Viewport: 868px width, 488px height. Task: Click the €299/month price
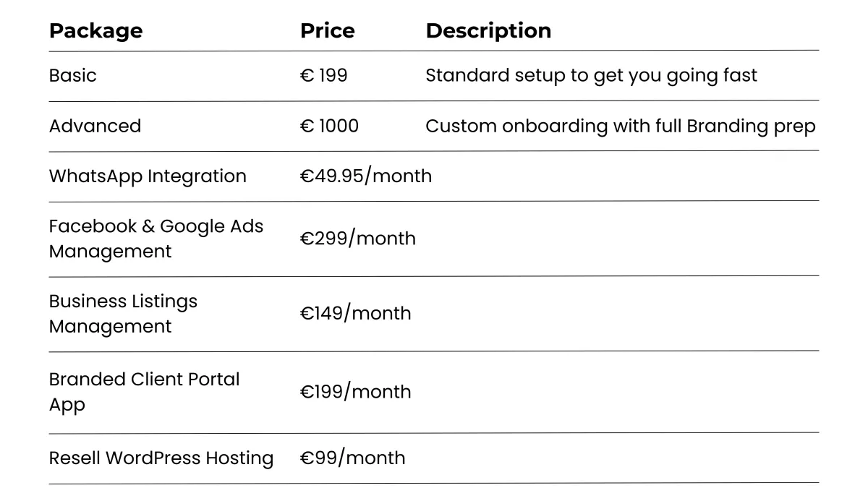click(358, 239)
